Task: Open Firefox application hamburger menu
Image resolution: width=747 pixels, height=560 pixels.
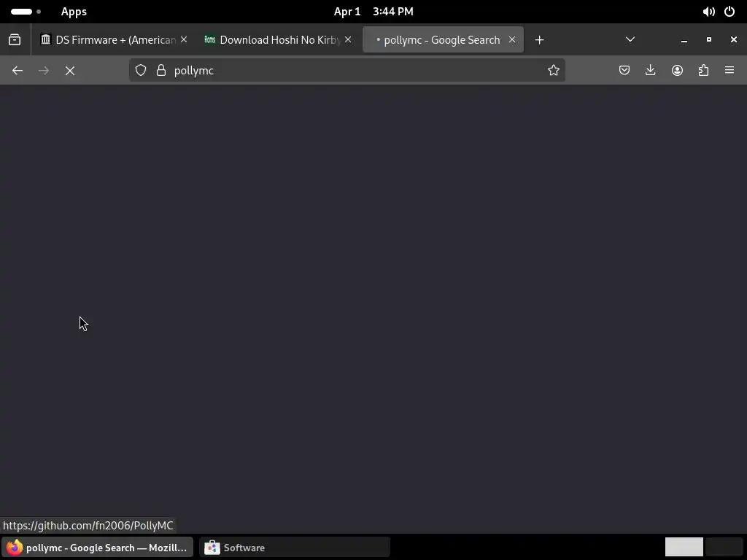Action: (x=729, y=71)
